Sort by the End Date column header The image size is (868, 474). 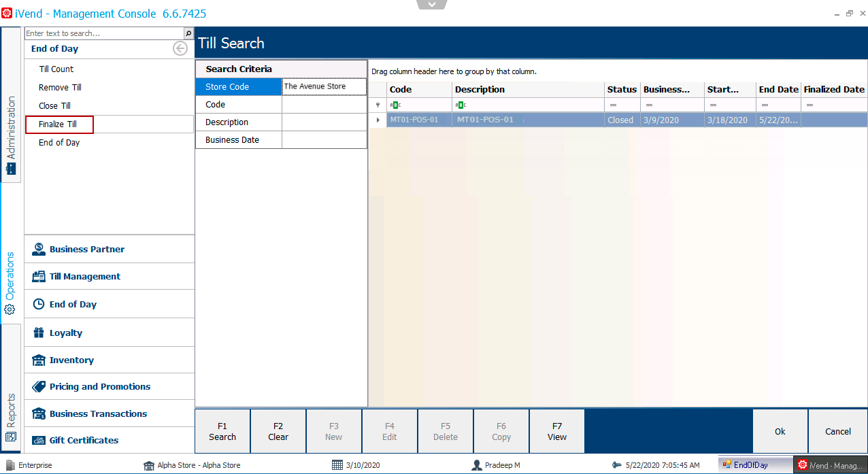tap(778, 89)
